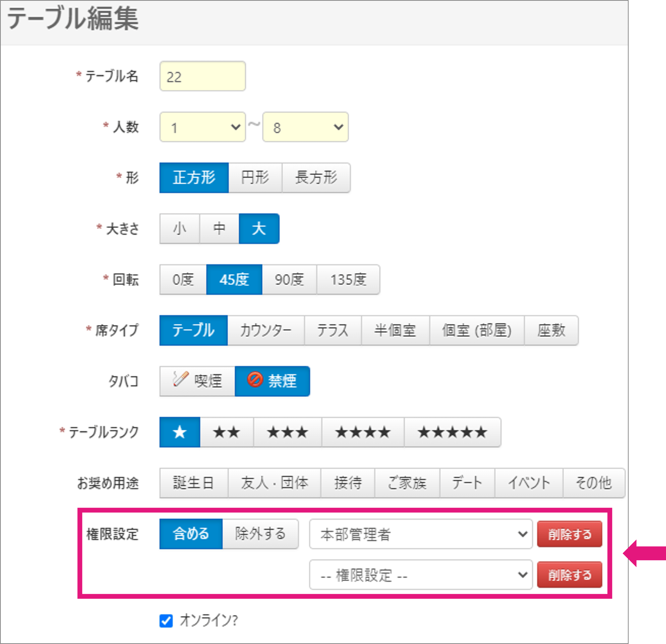Choose 含める for permission setting
Viewport: 666px width, 644px height.
(191, 534)
